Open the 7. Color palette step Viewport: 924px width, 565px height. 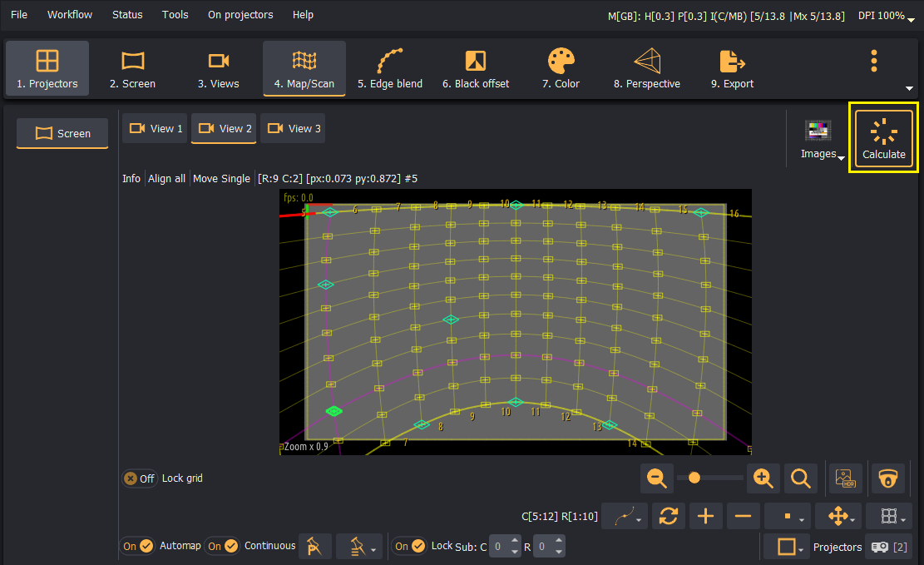(x=561, y=68)
